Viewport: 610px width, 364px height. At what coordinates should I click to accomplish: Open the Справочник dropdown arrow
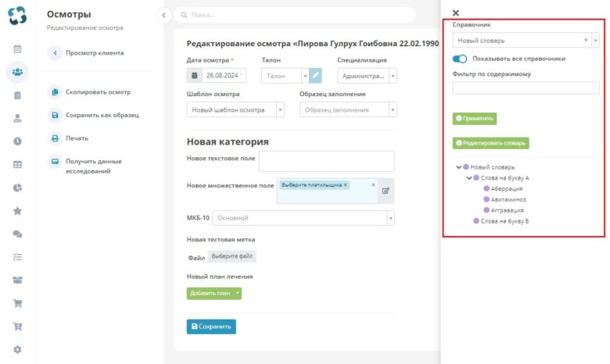coord(595,41)
